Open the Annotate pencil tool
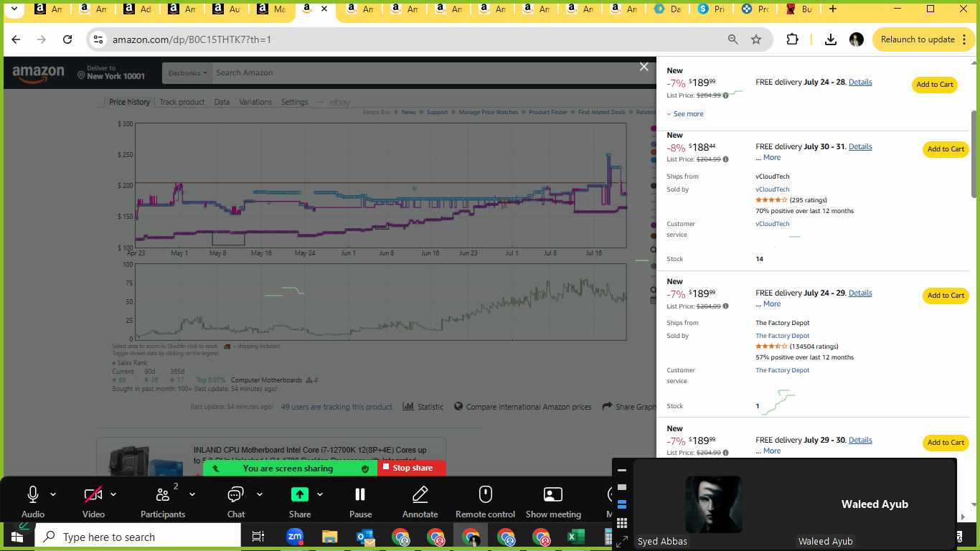Screen dimensions: 980x551 click(x=420, y=494)
